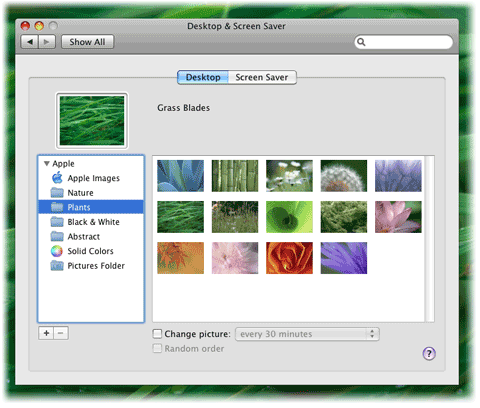Choose the bamboo wallpaper thumbnail

coord(235,176)
